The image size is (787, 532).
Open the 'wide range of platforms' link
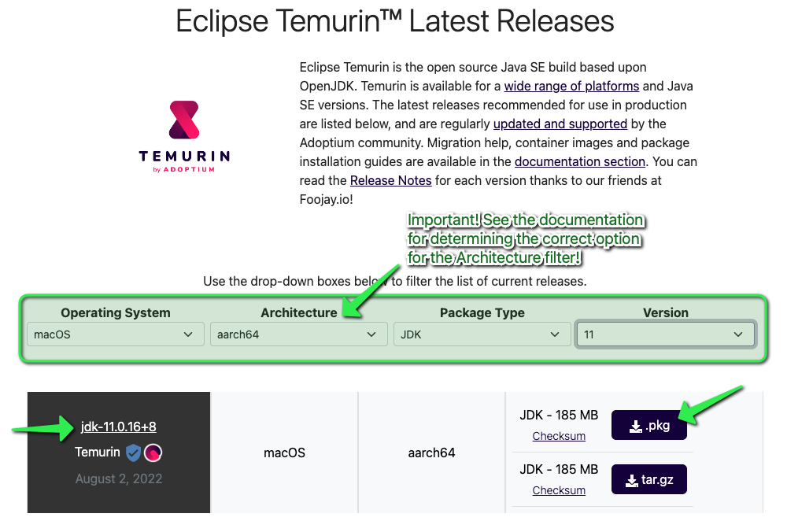pos(571,86)
